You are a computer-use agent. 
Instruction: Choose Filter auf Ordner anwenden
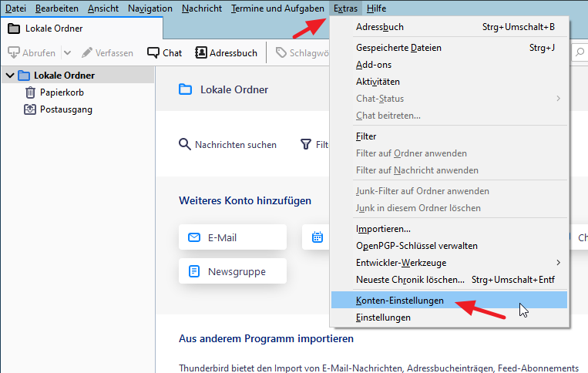point(449,153)
